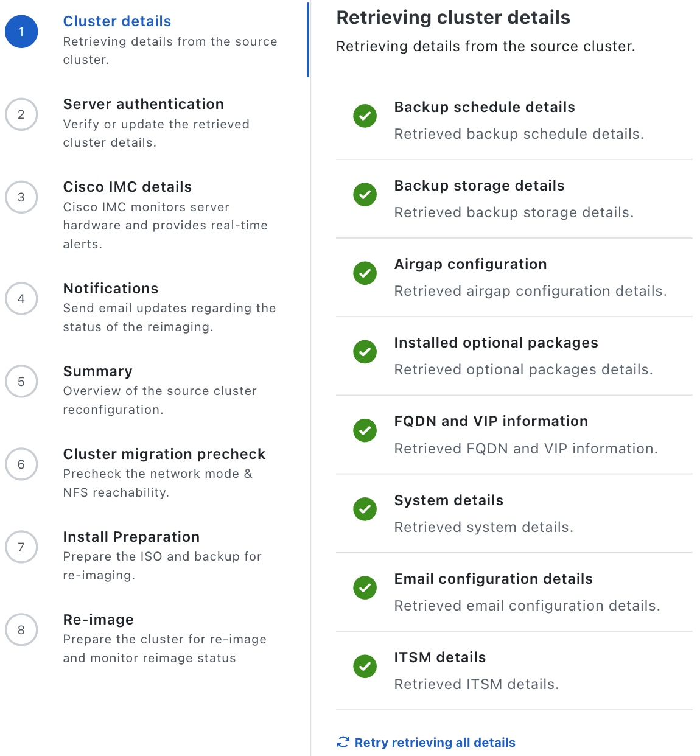Select step 2 circle for Server authentication
This screenshot has width=700, height=756.
(21, 114)
